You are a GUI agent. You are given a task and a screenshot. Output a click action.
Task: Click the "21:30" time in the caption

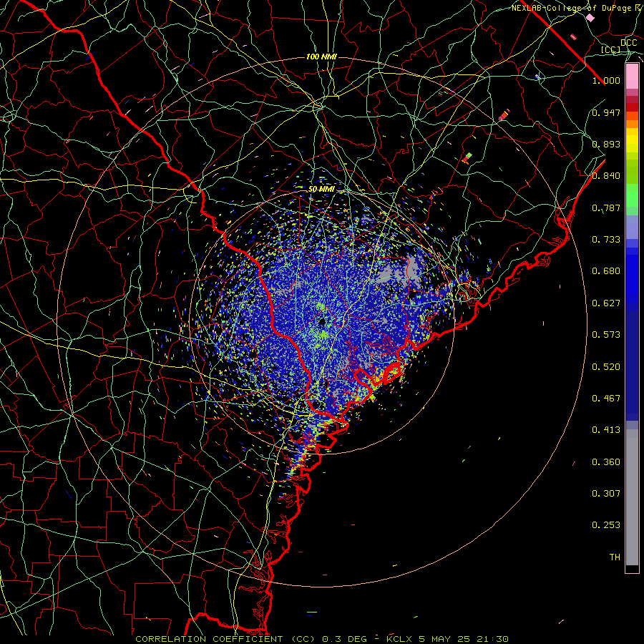[x=493, y=639]
